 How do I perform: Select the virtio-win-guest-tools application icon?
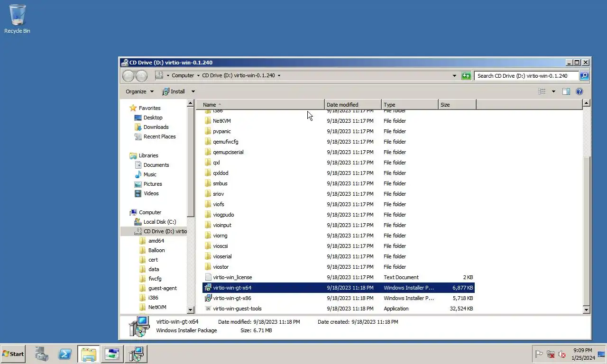[x=208, y=309]
